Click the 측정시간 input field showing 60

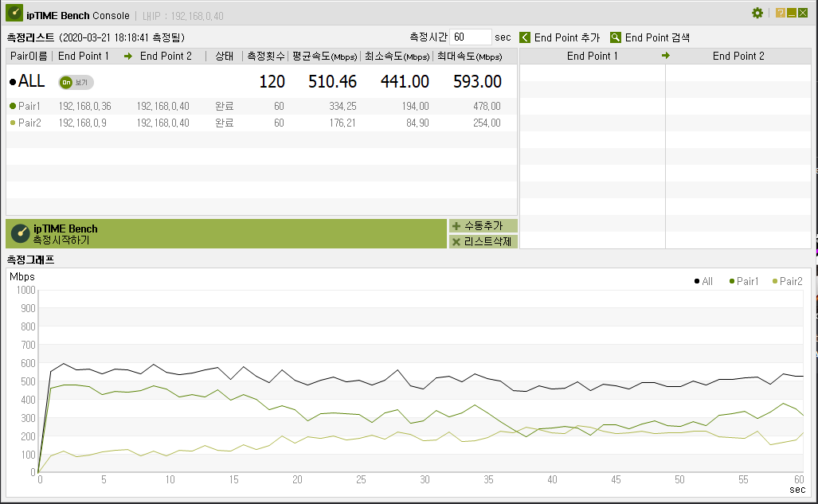tap(471, 37)
